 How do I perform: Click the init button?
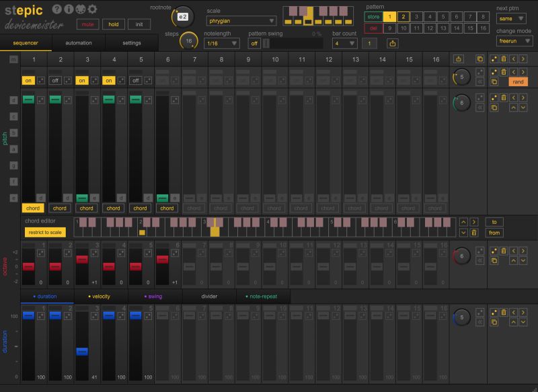[139, 24]
